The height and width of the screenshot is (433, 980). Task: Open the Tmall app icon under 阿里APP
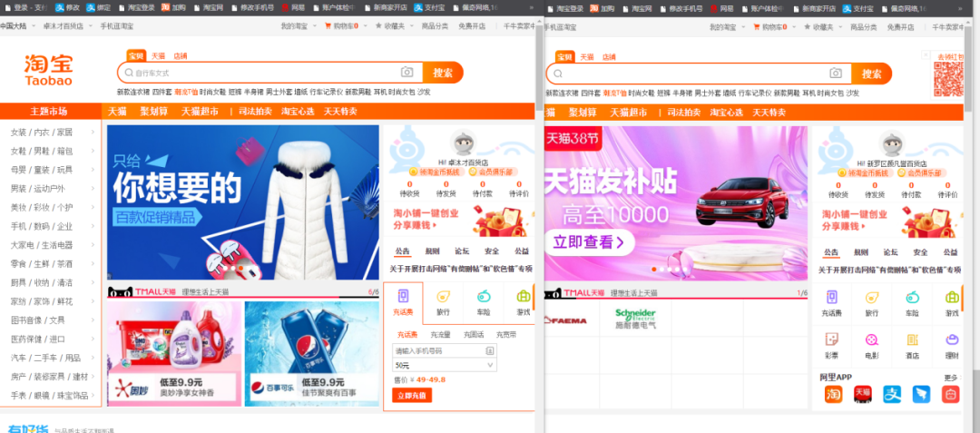863,394
